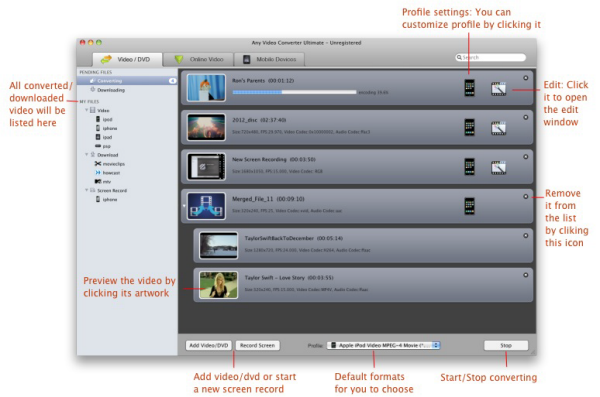Image resolution: width=600 pixels, height=397 pixels.
Task: Click the Ron's Parents encoding progress bar
Action: coord(294,92)
